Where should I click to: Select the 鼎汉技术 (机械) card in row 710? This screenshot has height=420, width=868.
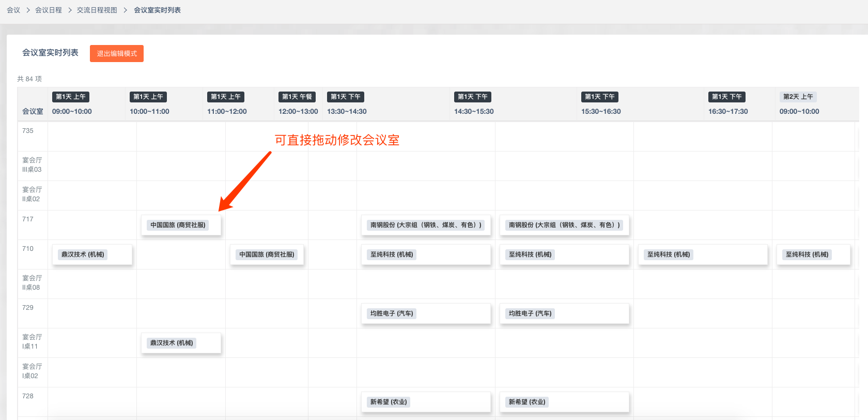click(x=92, y=254)
